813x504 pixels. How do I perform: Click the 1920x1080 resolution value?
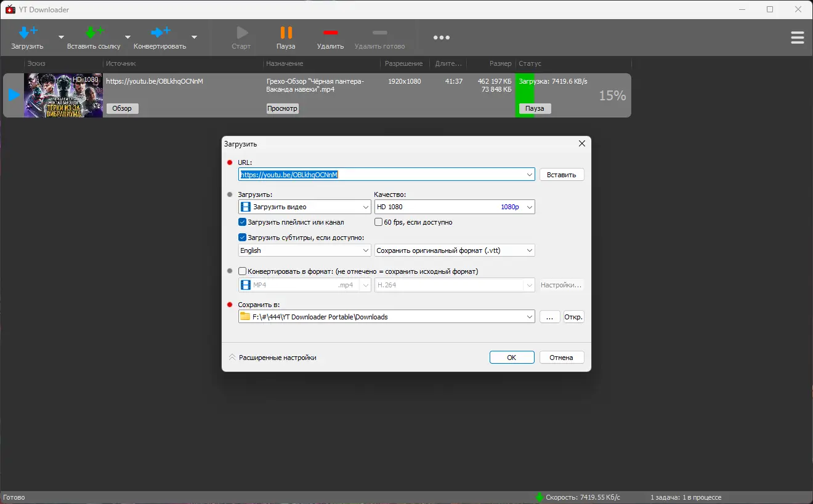405,81
